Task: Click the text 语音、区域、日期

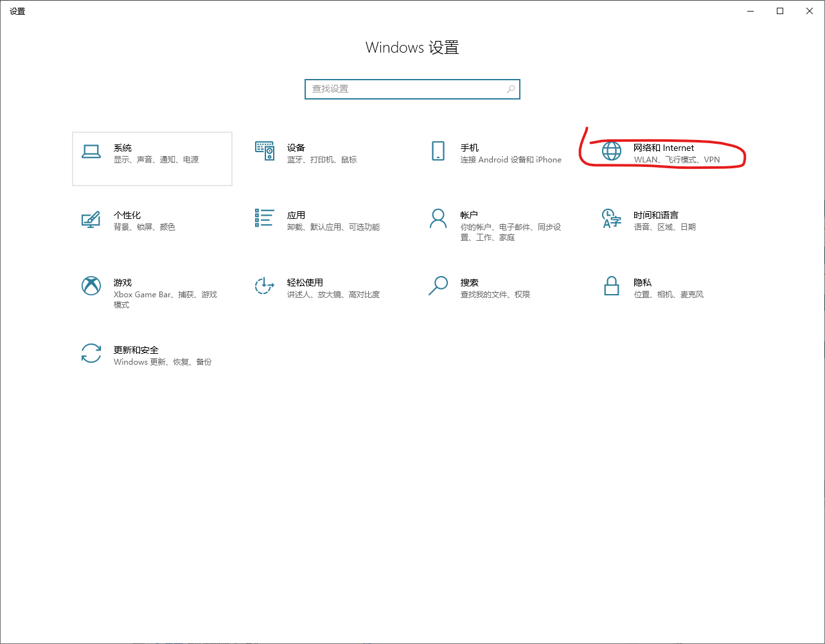Action: coord(665,227)
